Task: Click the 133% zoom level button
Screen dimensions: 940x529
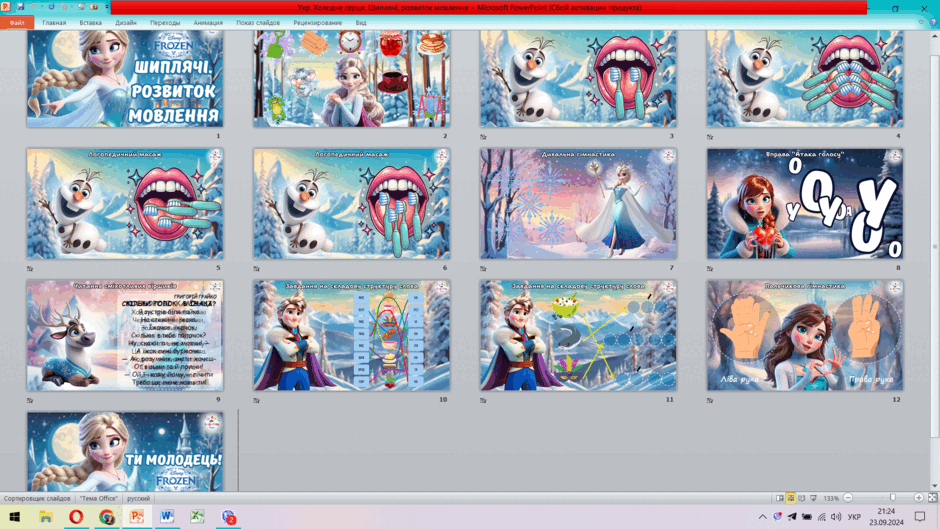Action: click(x=831, y=498)
